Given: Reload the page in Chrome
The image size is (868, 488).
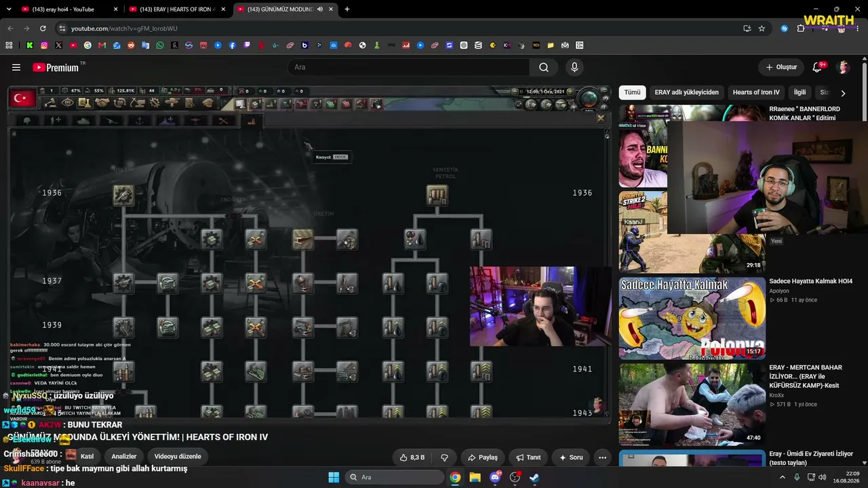Looking at the screenshot, I should [43, 28].
